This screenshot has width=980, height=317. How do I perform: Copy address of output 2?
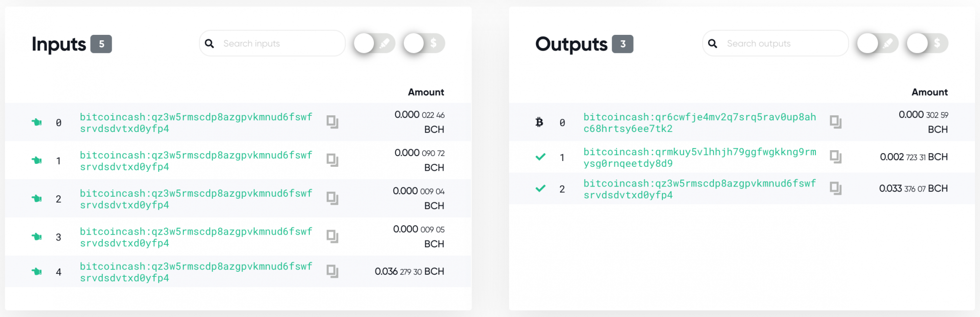coord(835,188)
